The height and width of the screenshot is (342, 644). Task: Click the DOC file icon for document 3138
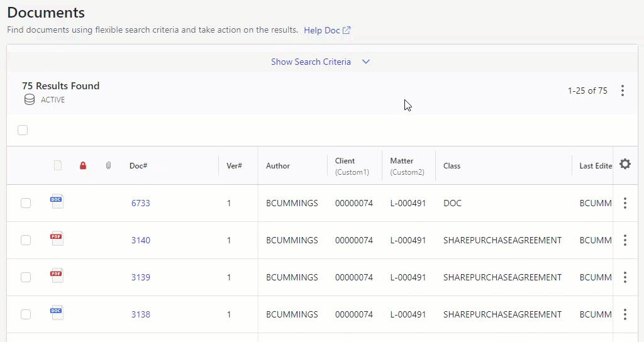(x=57, y=313)
